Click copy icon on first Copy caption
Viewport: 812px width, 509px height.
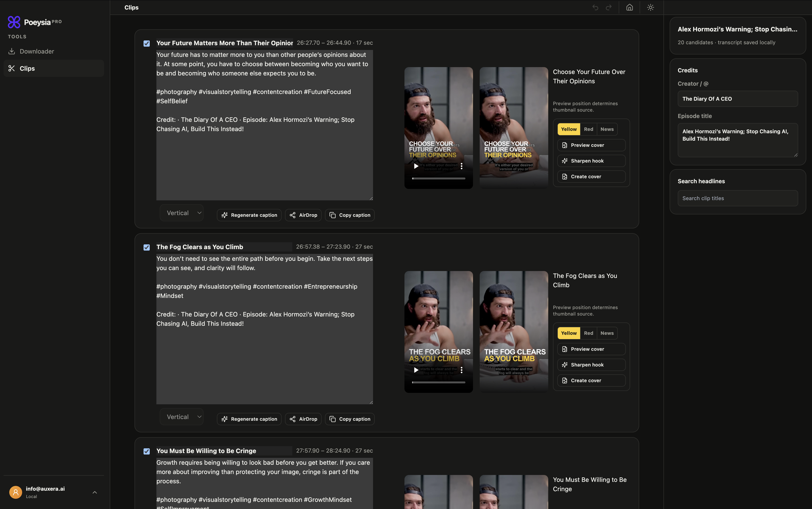coord(332,215)
